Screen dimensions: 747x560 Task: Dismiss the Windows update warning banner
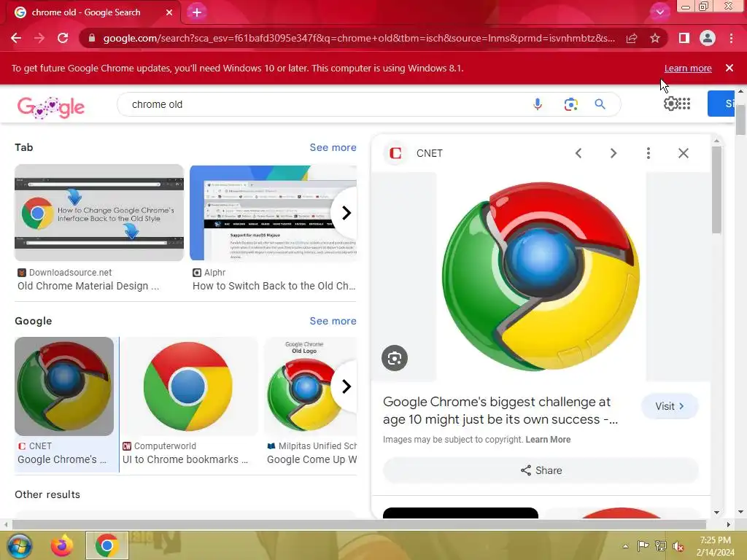(x=729, y=68)
